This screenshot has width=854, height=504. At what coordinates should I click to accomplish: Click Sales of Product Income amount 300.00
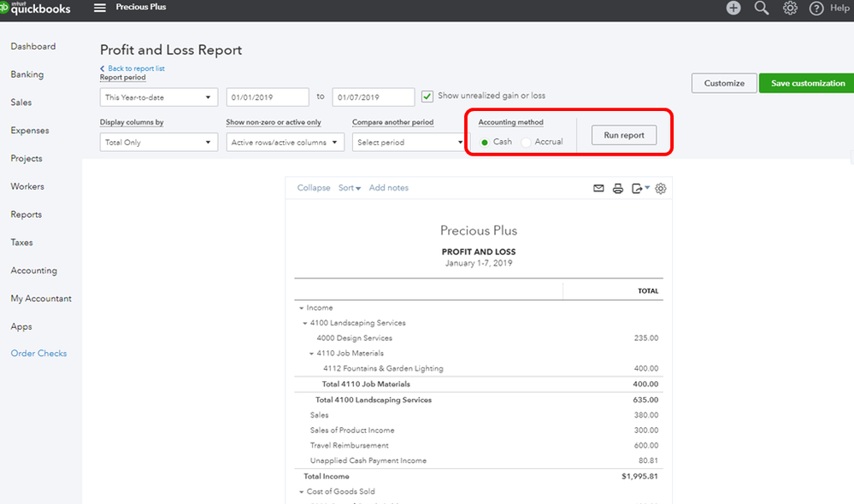(646, 431)
